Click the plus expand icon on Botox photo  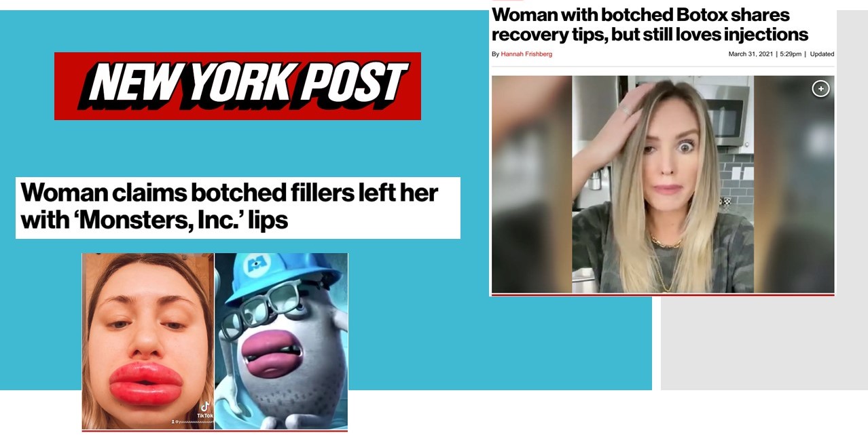tap(820, 89)
